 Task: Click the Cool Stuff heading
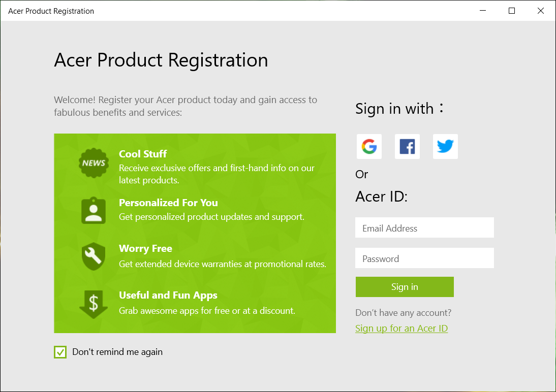[143, 154]
